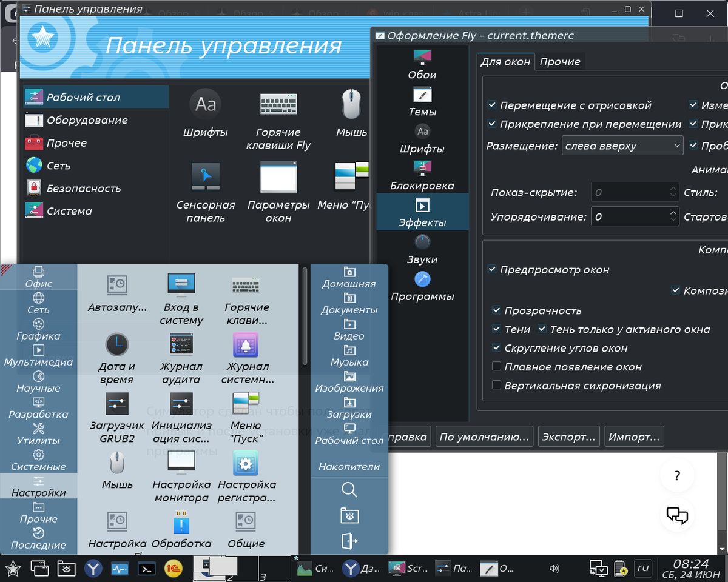Viewport: 728px width, 582px height.
Task: Open Мышь icon in Панель управления window
Action: pyautogui.click(x=352, y=113)
